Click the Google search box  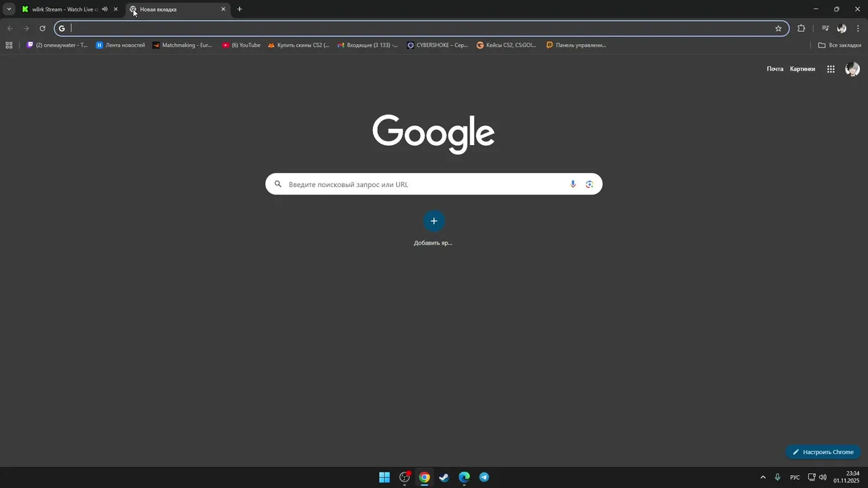[x=433, y=184]
